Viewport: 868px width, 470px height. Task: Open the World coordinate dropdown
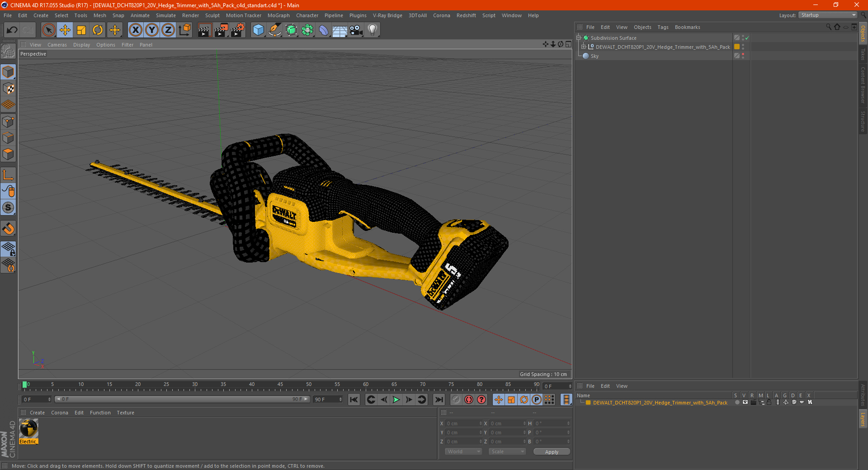point(463,451)
